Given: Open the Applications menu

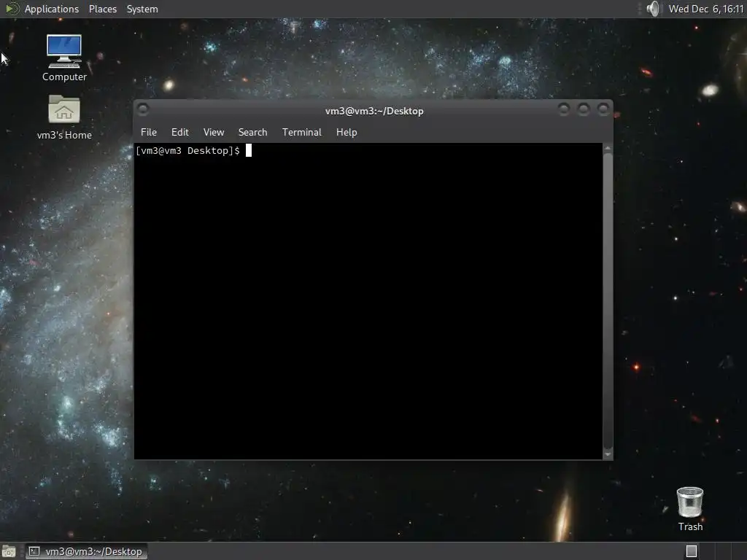Looking at the screenshot, I should pos(52,9).
